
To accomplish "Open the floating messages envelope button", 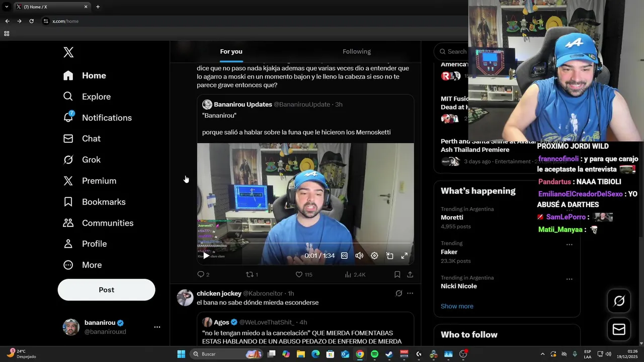I will (x=619, y=329).
